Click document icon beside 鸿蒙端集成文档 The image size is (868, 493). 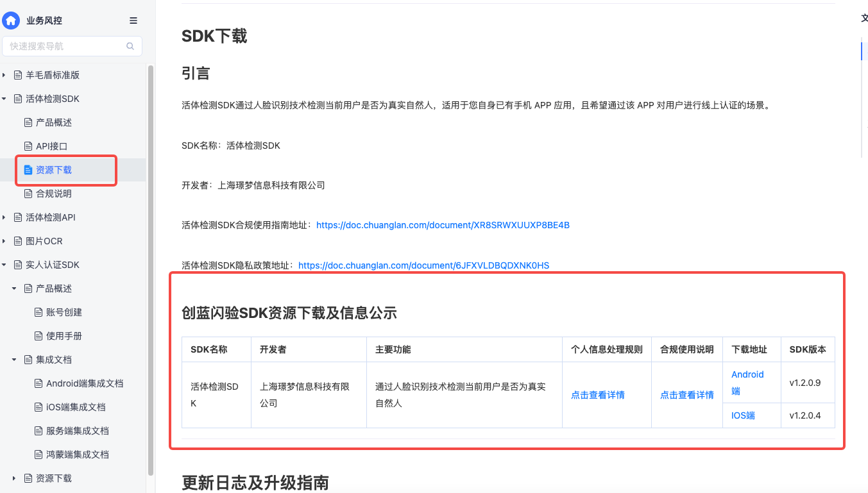[38, 455]
